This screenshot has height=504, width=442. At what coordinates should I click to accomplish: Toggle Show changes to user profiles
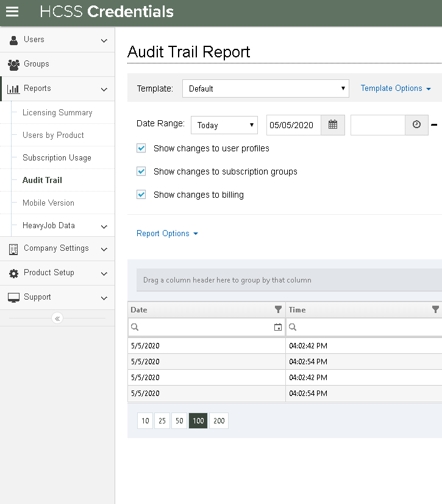141,148
